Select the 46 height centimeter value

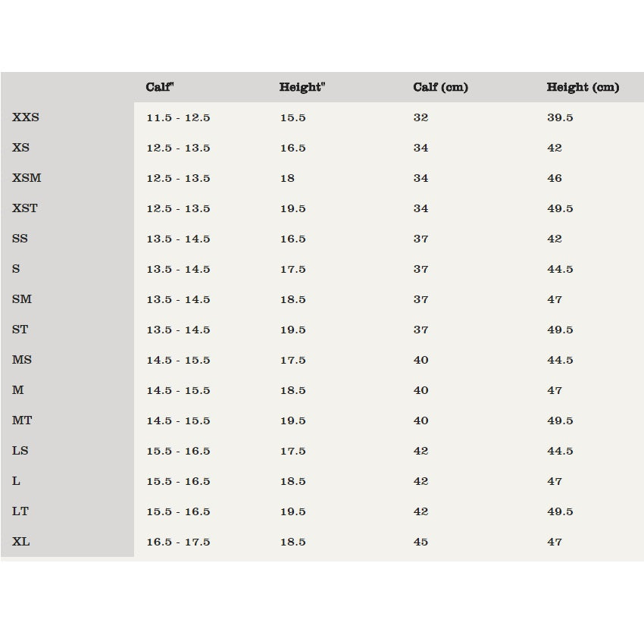point(555,178)
